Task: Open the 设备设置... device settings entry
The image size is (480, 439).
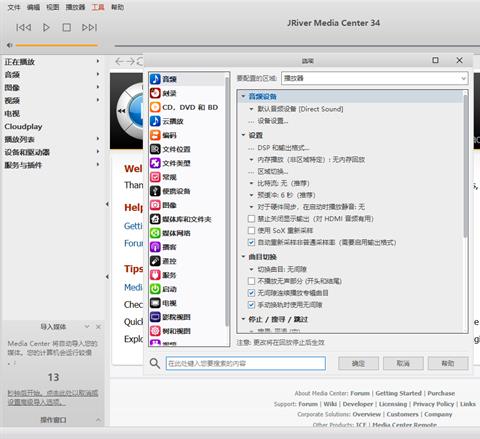Action: pos(273,121)
